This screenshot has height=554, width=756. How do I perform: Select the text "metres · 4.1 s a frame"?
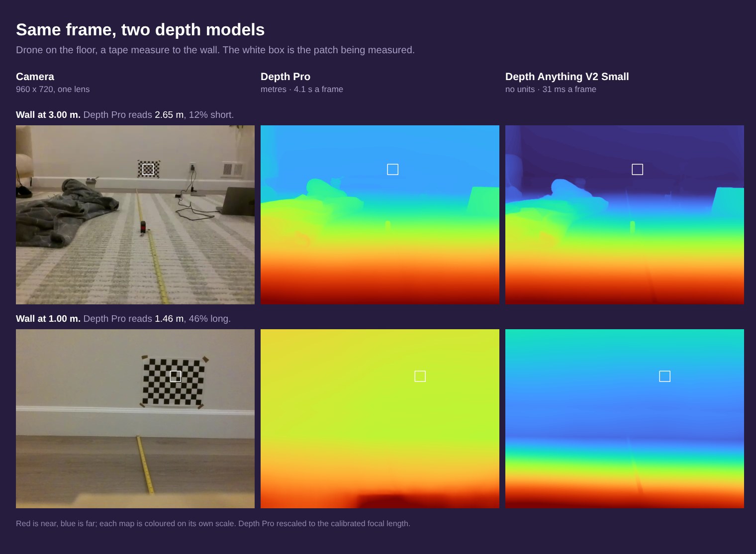click(x=302, y=90)
